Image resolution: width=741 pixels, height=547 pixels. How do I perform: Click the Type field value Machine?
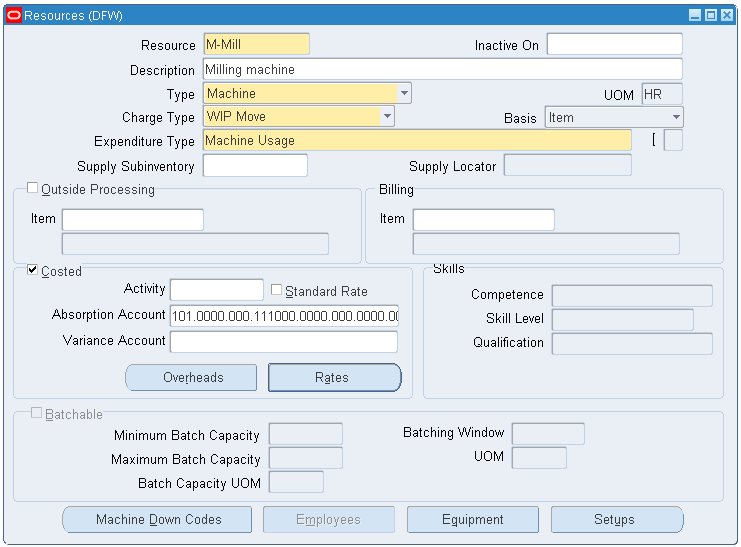click(231, 93)
